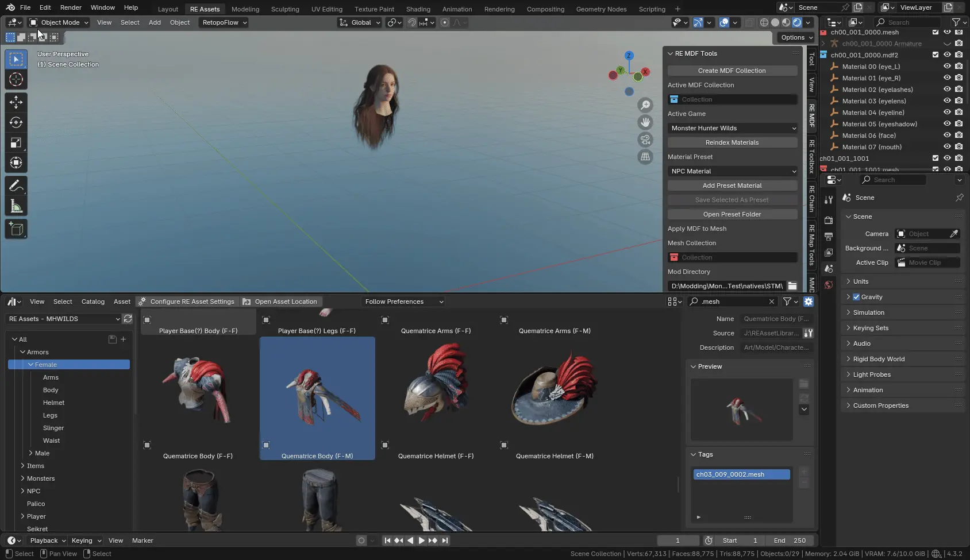Open the RE Toolbox sidebar tab
The height and width of the screenshot is (560, 970).
pos(811,156)
